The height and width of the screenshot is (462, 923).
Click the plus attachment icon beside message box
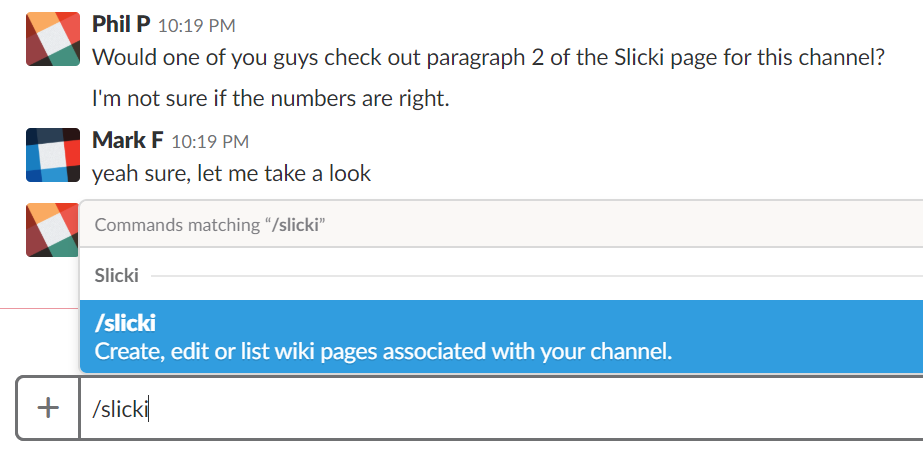(48, 408)
